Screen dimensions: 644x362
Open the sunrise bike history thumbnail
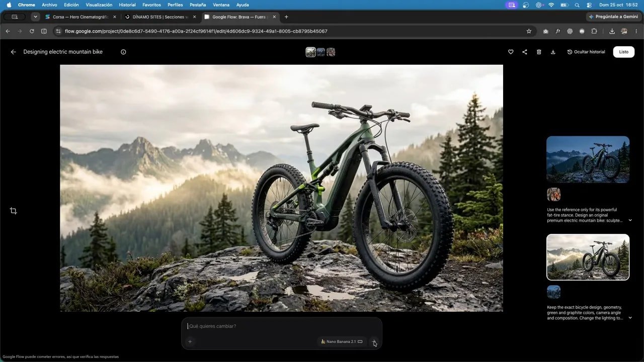(x=588, y=257)
